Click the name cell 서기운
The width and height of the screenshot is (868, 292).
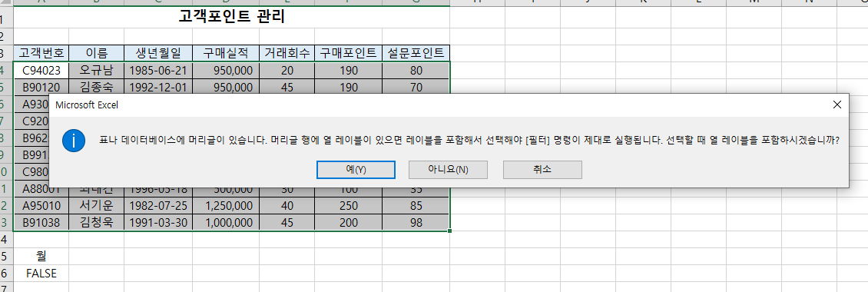pyautogui.click(x=97, y=206)
